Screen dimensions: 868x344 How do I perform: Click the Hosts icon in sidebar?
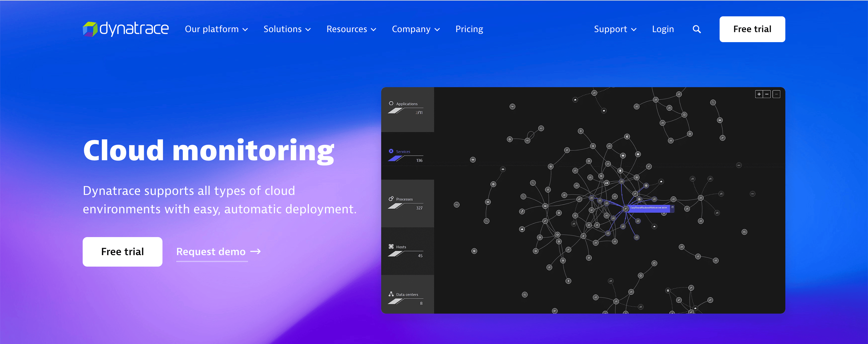point(391,246)
